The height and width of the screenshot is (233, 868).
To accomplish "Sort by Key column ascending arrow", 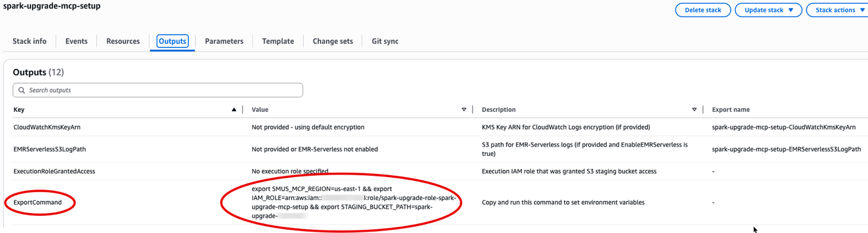I will 234,110.
